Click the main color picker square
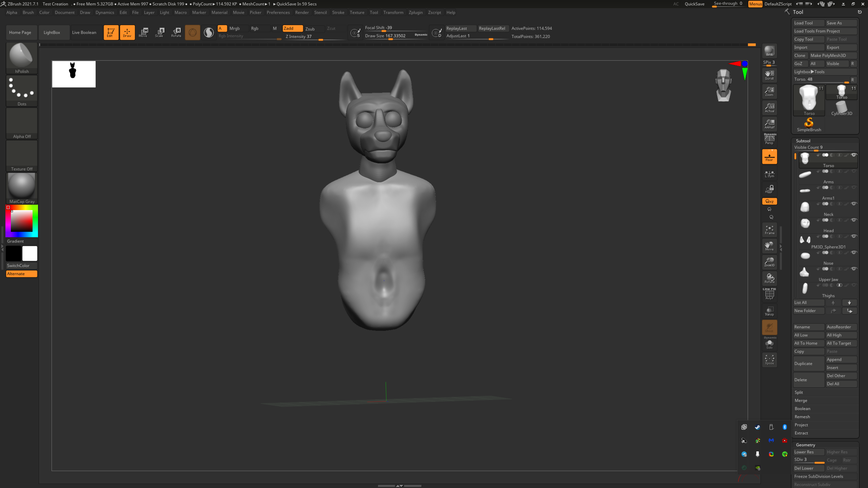Screen dimensions: 868x488 (21, 221)
